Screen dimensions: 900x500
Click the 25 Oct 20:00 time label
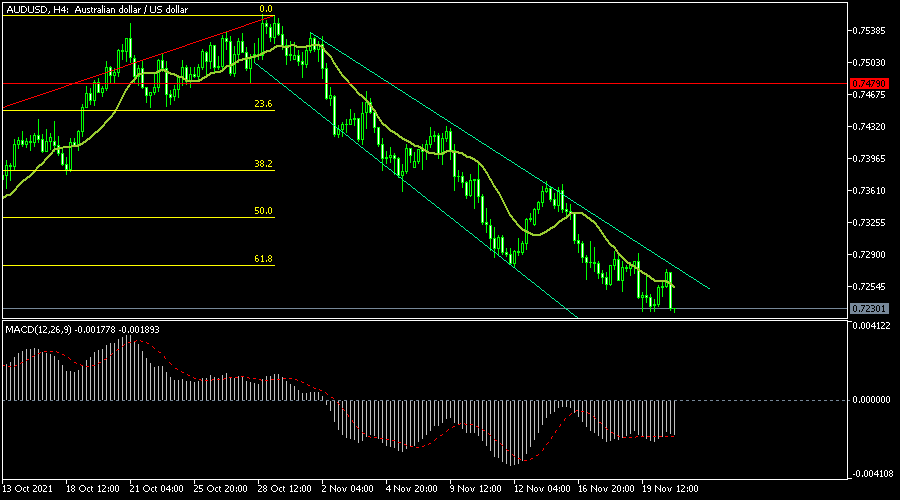pos(220,489)
